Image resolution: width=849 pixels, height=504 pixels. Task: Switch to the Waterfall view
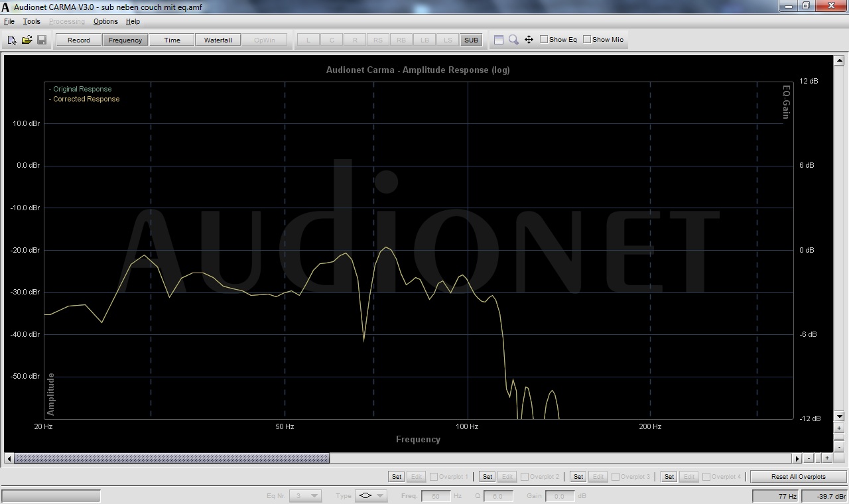218,40
